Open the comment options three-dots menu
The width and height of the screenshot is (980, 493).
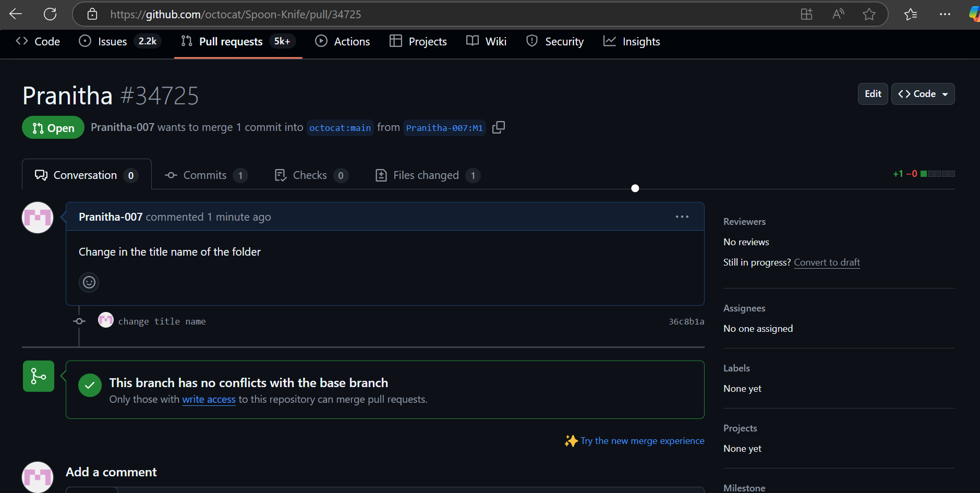[x=682, y=217]
